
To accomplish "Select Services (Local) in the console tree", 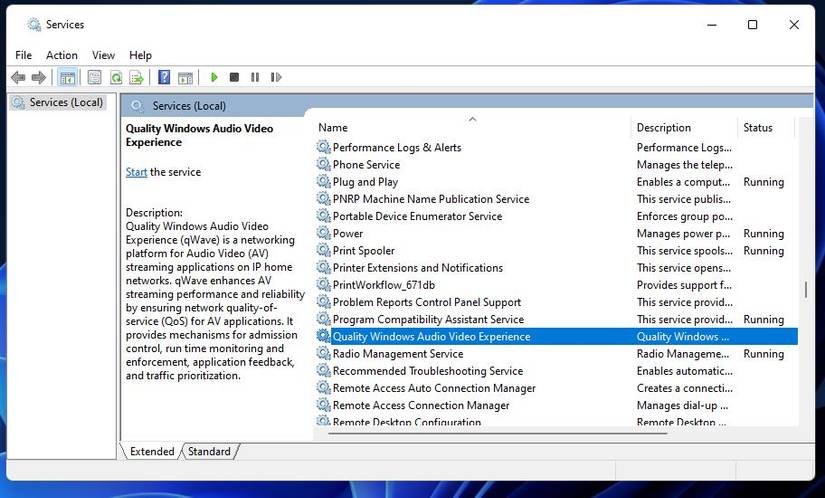I will 65,102.
